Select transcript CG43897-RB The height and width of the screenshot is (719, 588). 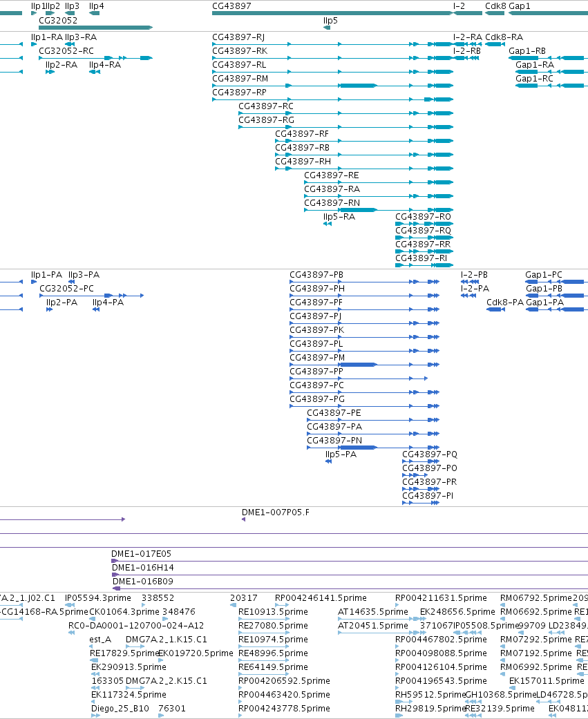coord(364,155)
